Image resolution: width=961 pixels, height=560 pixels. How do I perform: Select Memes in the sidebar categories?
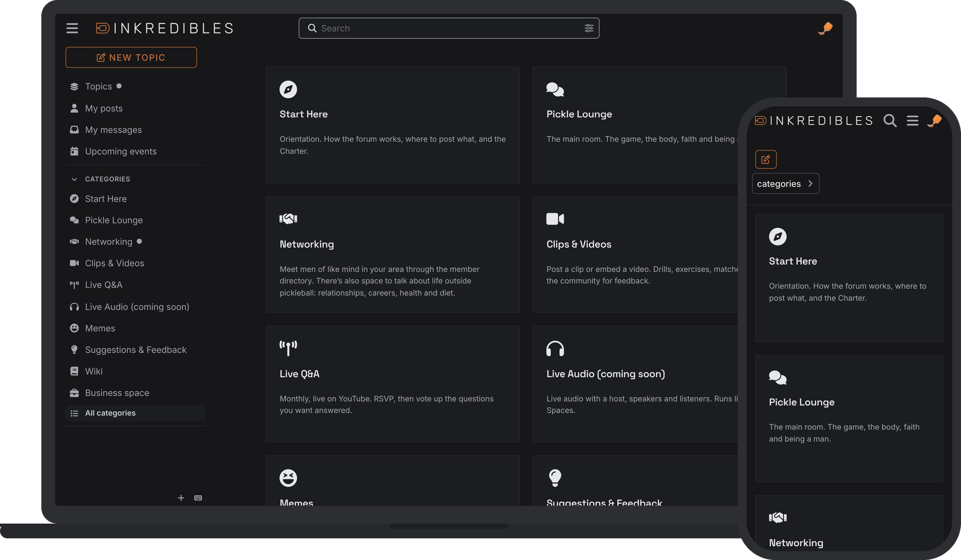[x=135, y=328]
